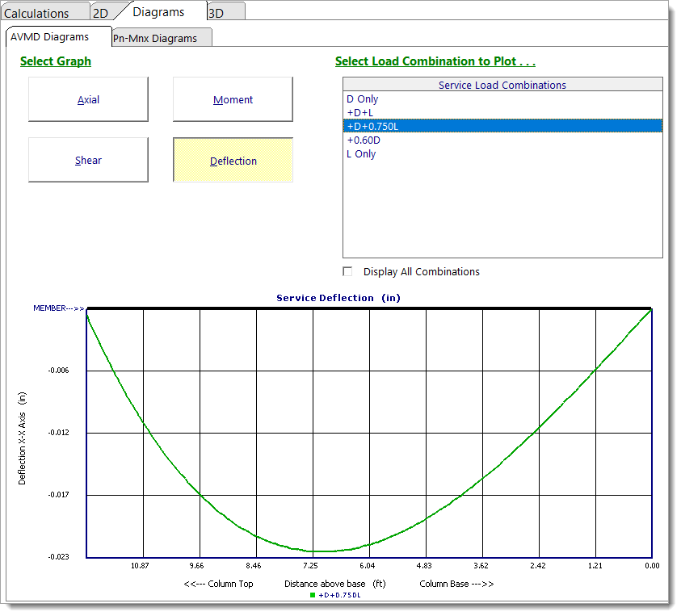Open the 2D tab
The image size is (681, 616).
coord(100,13)
